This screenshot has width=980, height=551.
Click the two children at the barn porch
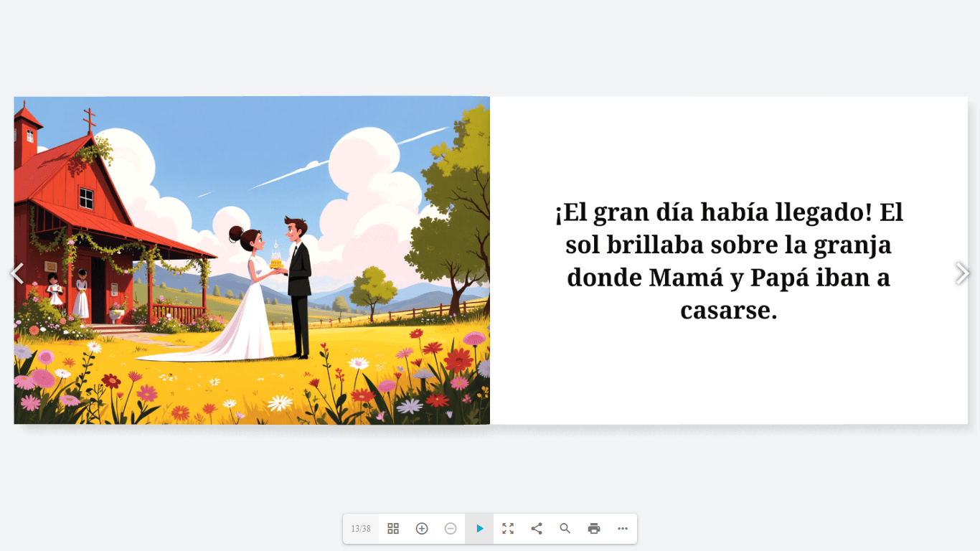click(69, 293)
